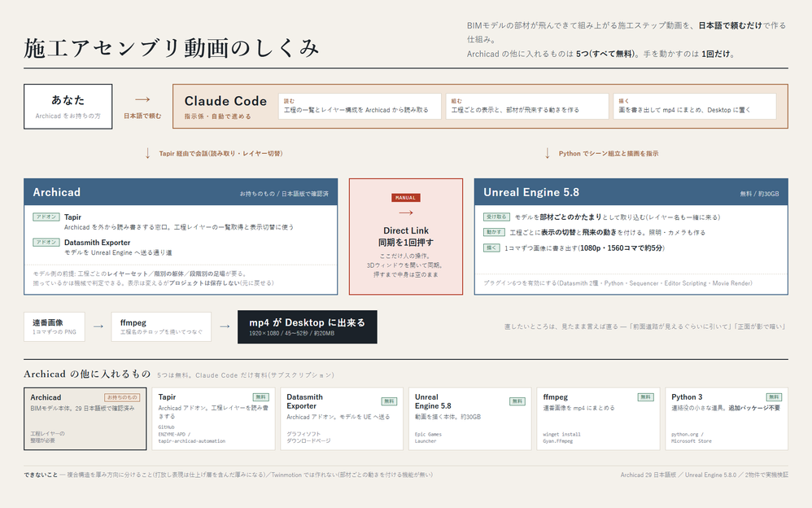This screenshot has width=812, height=508.
Task: Click the dark mp4 が Desktop に出来る box
Action: (307, 326)
